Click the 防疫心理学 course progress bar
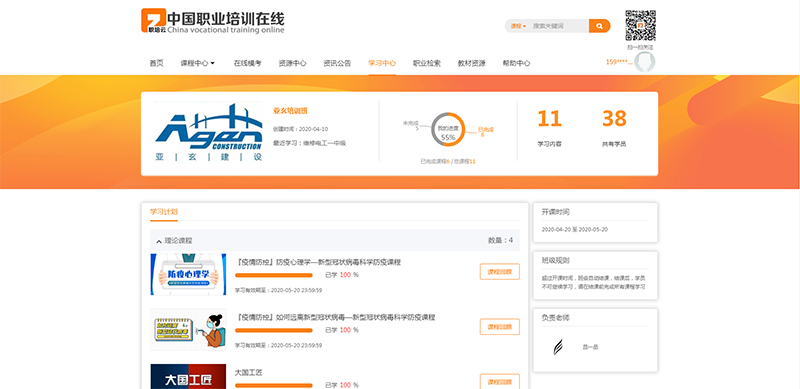Viewport: 800px width, 389px height. click(273, 275)
